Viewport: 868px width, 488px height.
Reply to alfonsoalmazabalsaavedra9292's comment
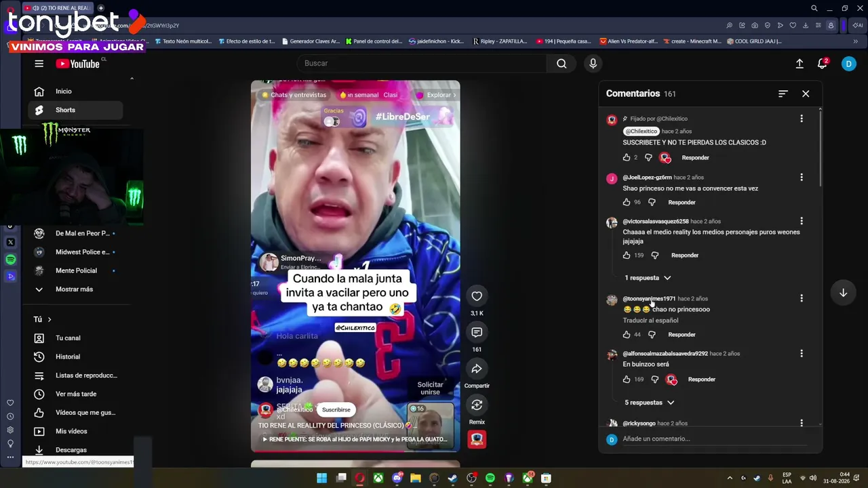[x=702, y=380]
